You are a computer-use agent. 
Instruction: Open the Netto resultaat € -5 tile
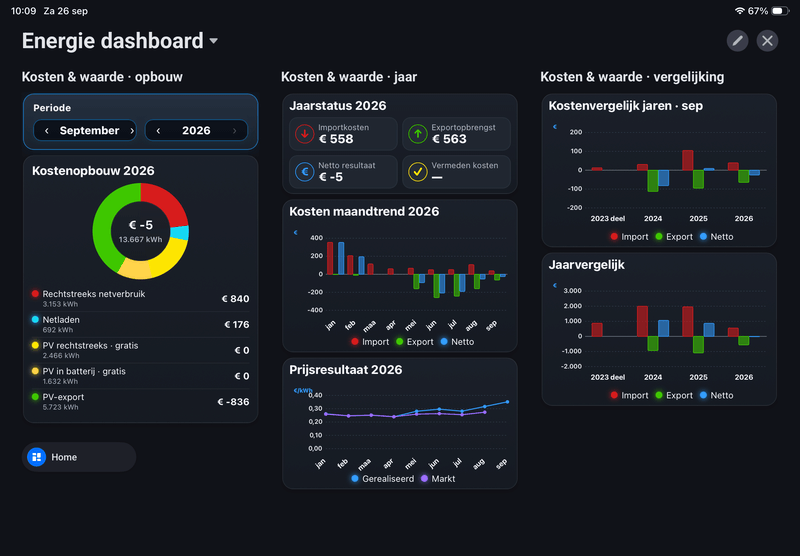coord(343,172)
